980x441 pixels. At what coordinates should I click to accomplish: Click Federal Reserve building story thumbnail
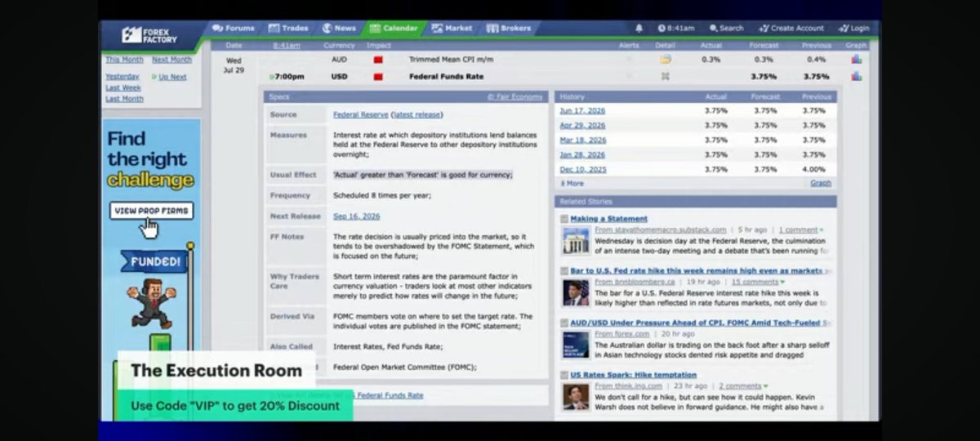tap(575, 241)
